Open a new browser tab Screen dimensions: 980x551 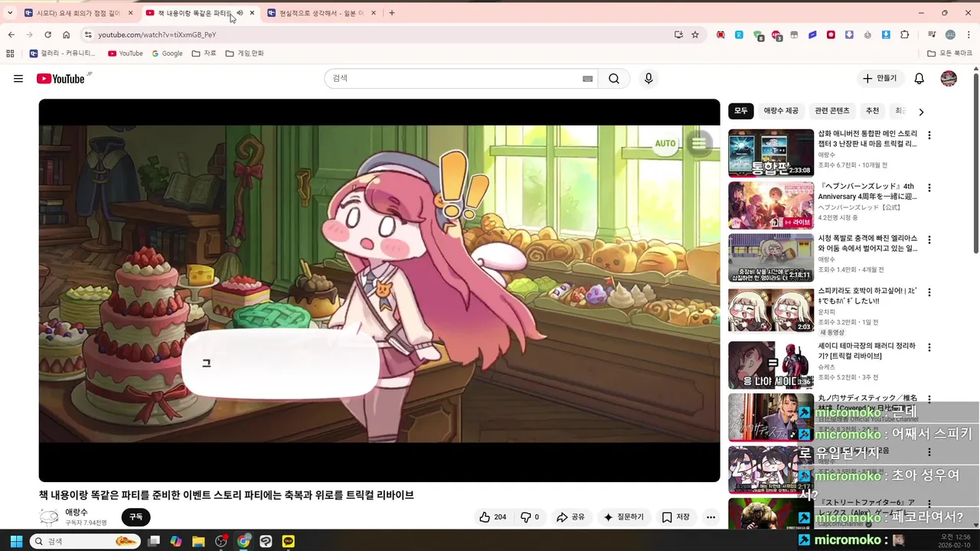point(392,13)
